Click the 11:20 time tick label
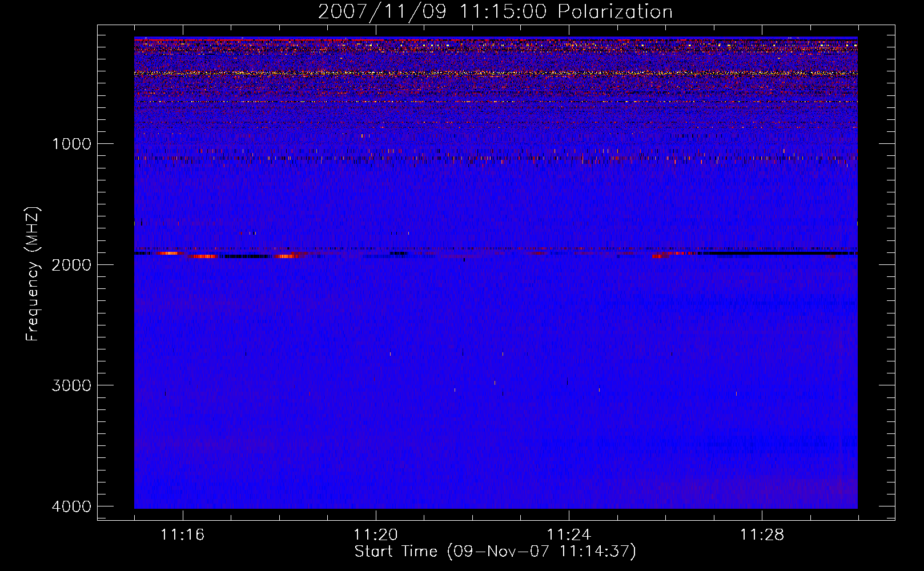924x571 pixels. tap(376, 535)
